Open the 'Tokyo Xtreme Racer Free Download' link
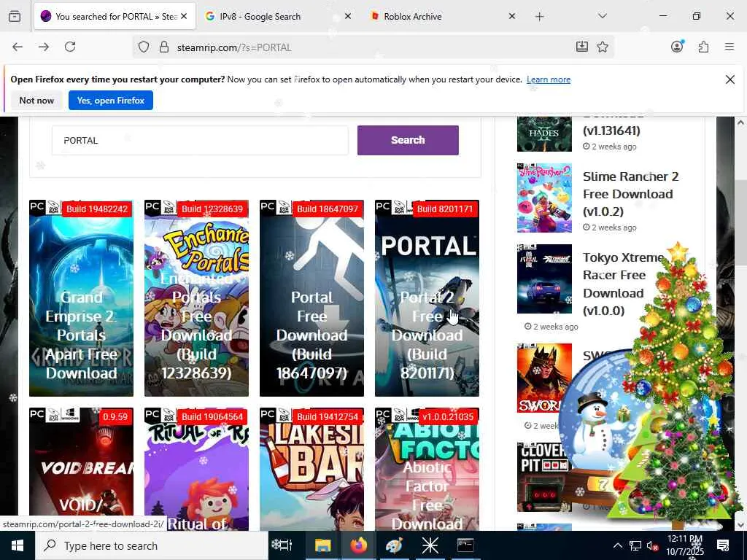Image resolution: width=747 pixels, height=560 pixels. coord(623,284)
